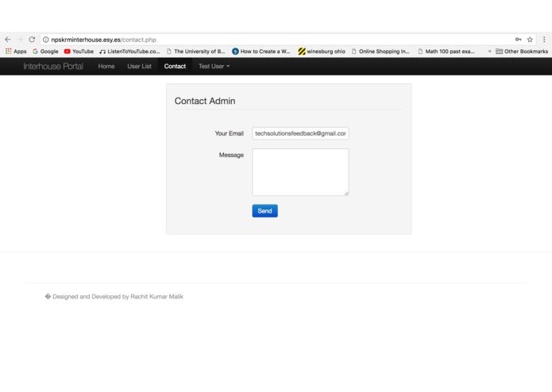Screen dimensions: 552x392
Task: Open the YouTube bookmark
Action: point(79,52)
